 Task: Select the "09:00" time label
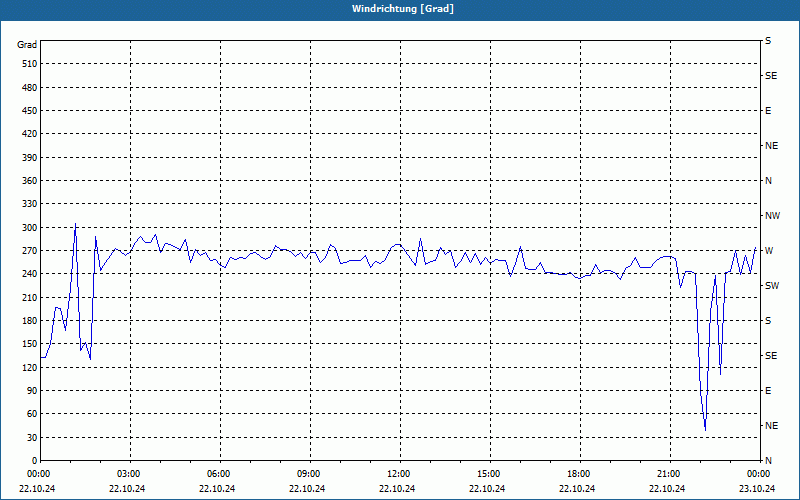[309, 474]
